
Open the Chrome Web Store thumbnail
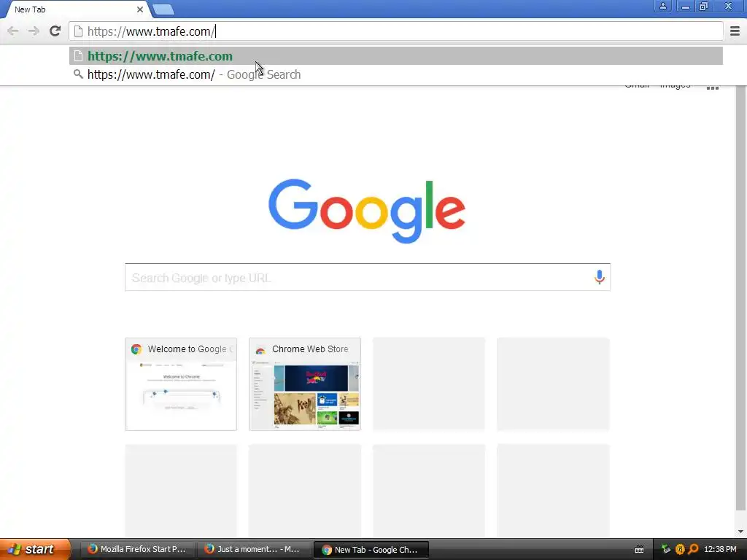(304, 384)
